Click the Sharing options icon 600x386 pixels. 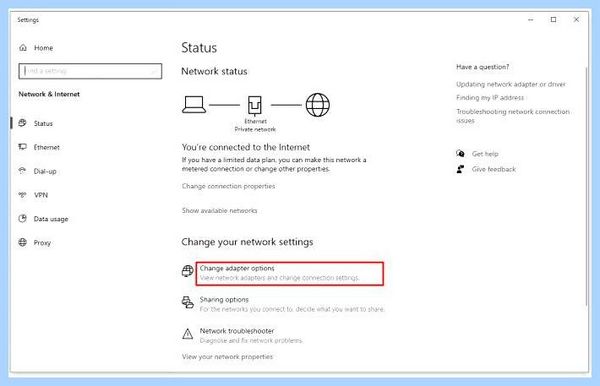[x=188, y=302]
